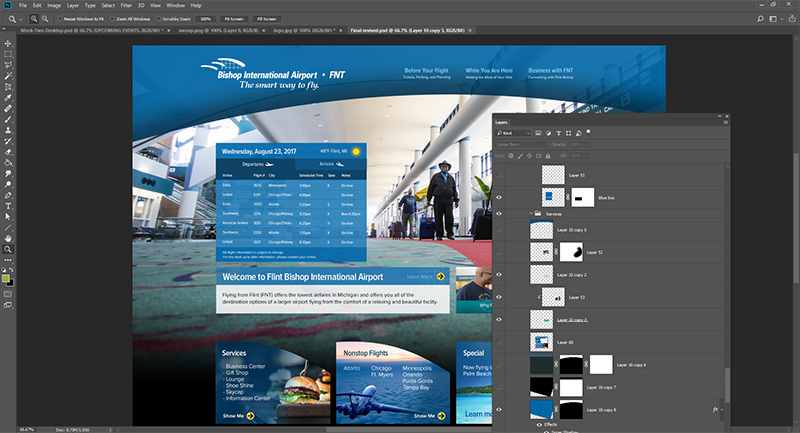Hide the Services group

click(499, 214)
